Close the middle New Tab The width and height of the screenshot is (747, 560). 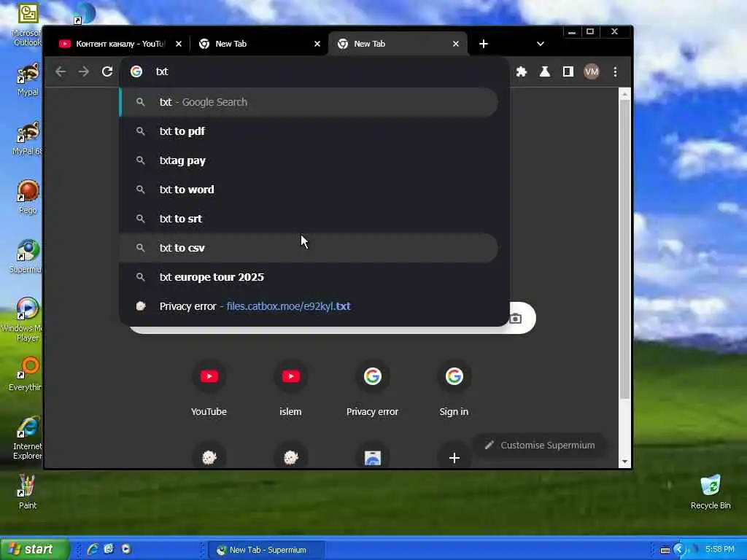coord(317,44)
